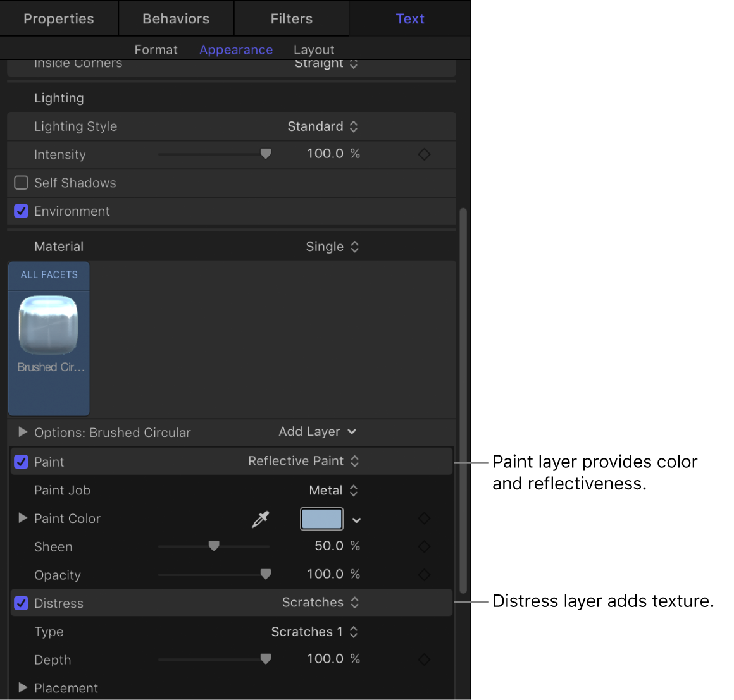
Task: Add a keyframe for Distress Depth
Action: pyautogui.click(x=424, y=659)
